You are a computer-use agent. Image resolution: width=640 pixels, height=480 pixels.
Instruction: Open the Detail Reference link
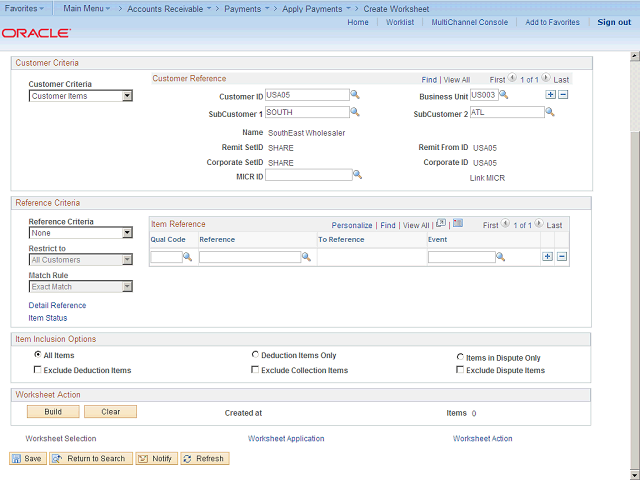tap(57, 305)
